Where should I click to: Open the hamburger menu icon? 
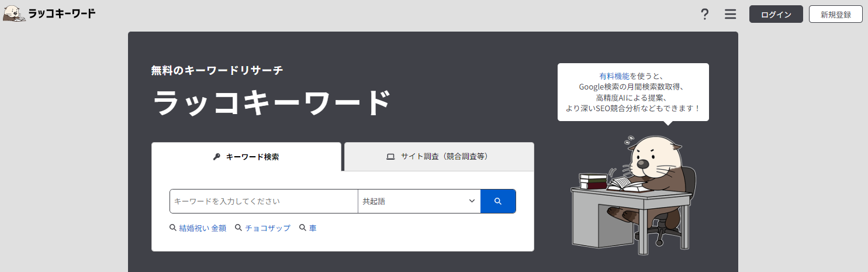point(730,14)
